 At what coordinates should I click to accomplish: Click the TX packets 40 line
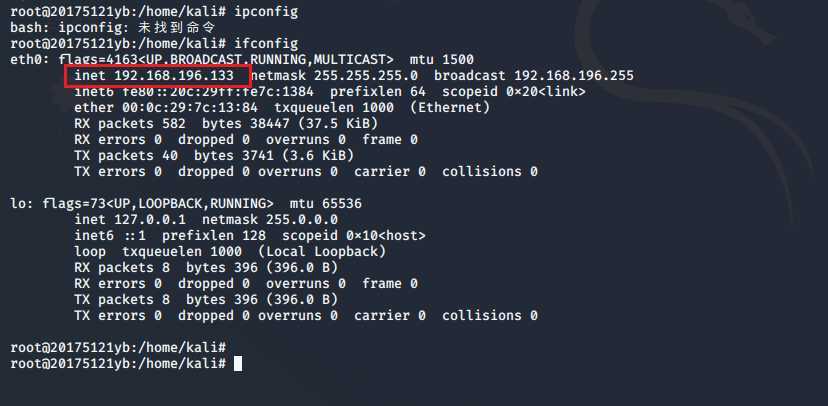pos(214,156)
